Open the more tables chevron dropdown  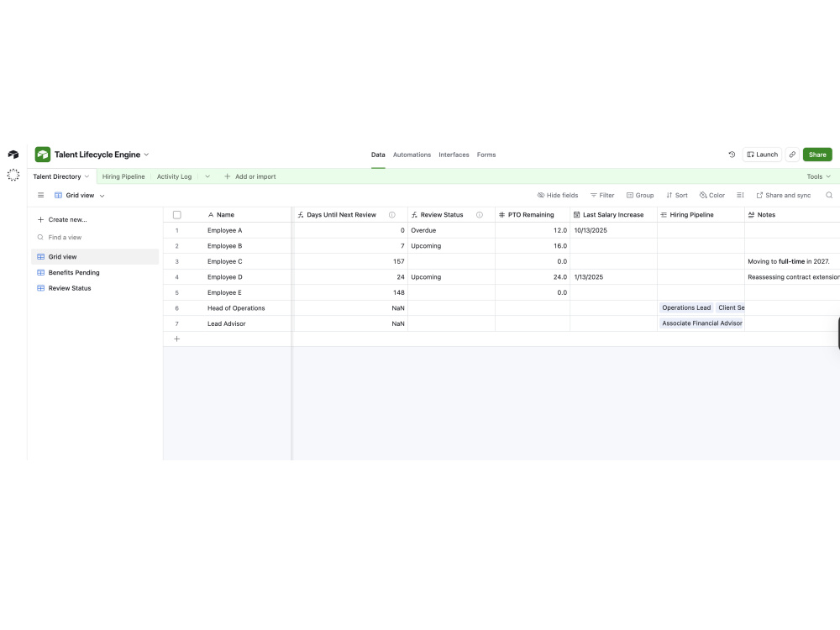tap(207, 176)
